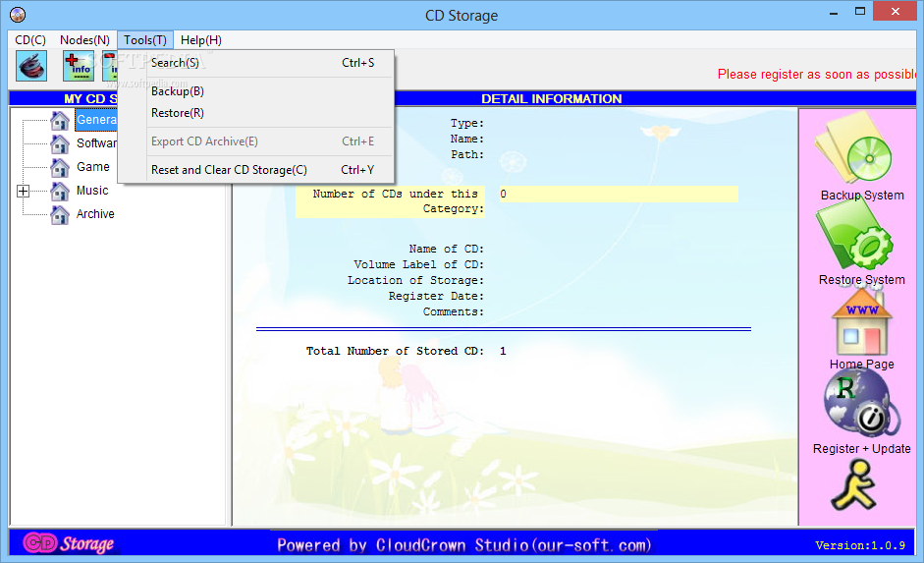Choose Reset and Clear CD Storage(C)
This screenshot has height=563, width=924.
(x=256, y=170)
